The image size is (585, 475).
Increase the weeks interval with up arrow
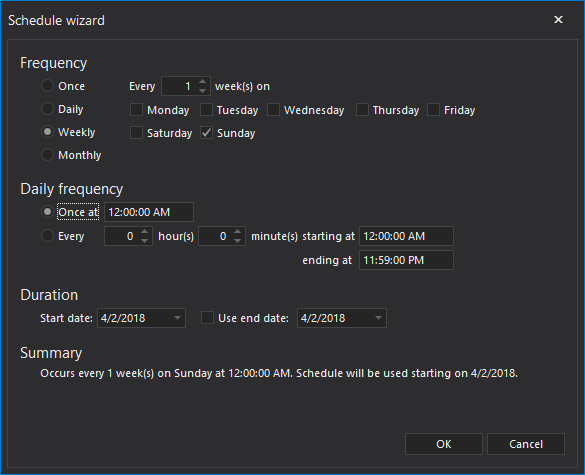coord(203,82)
